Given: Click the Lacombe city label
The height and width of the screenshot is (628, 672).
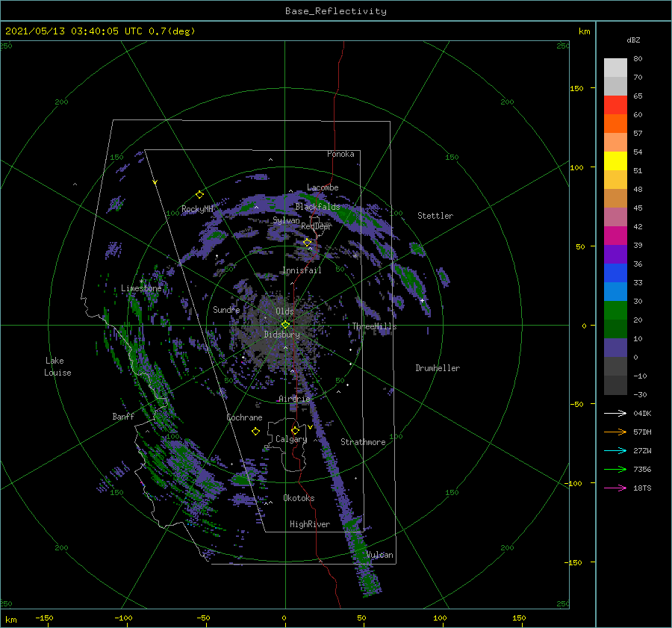Looking at the screenshot, I should 323,187.
